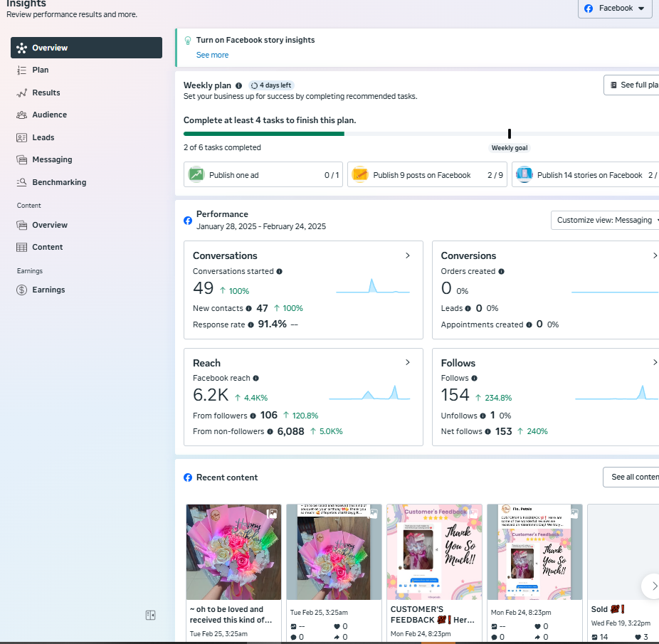This screenshot has height=644, width=659.
Task: Click info icon next to Orders created
Action: point(502,272)
